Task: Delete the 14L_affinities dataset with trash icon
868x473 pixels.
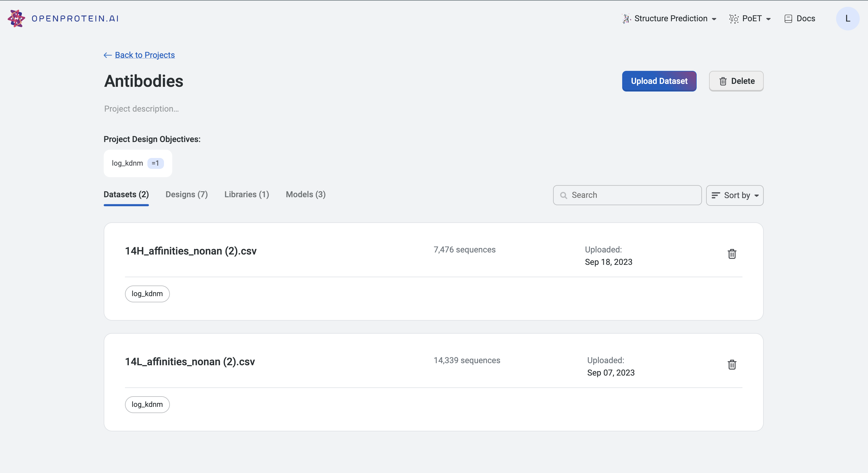Action: click(732, 365)
